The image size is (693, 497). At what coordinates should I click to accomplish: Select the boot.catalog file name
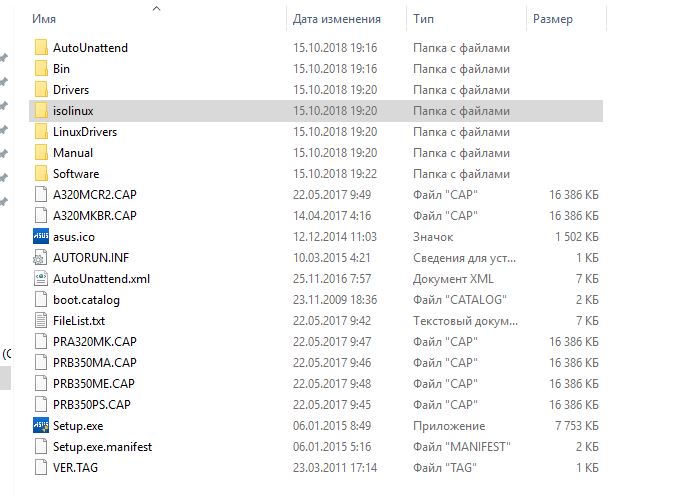coord(86,300)
